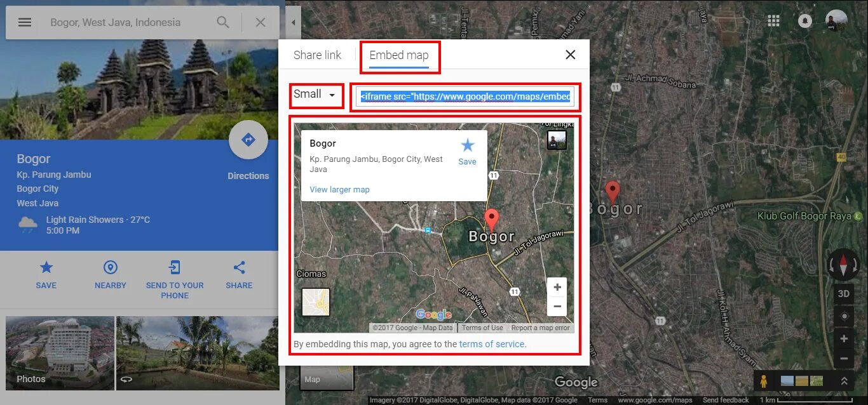Viewport: 868px width, 405px height.
Task: Switch to Map view thumbnail
Action: tap(327, 376)
